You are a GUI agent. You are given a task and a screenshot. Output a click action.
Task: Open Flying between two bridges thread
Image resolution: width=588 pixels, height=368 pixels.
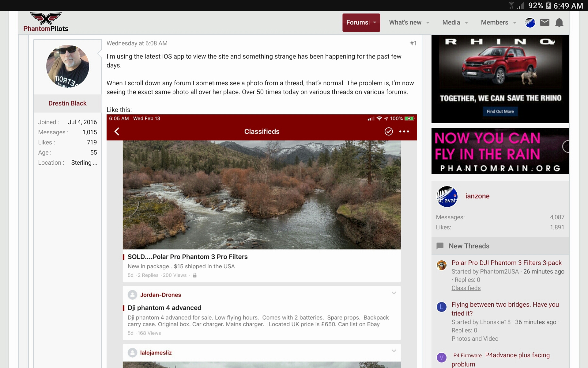coord(505,309)
